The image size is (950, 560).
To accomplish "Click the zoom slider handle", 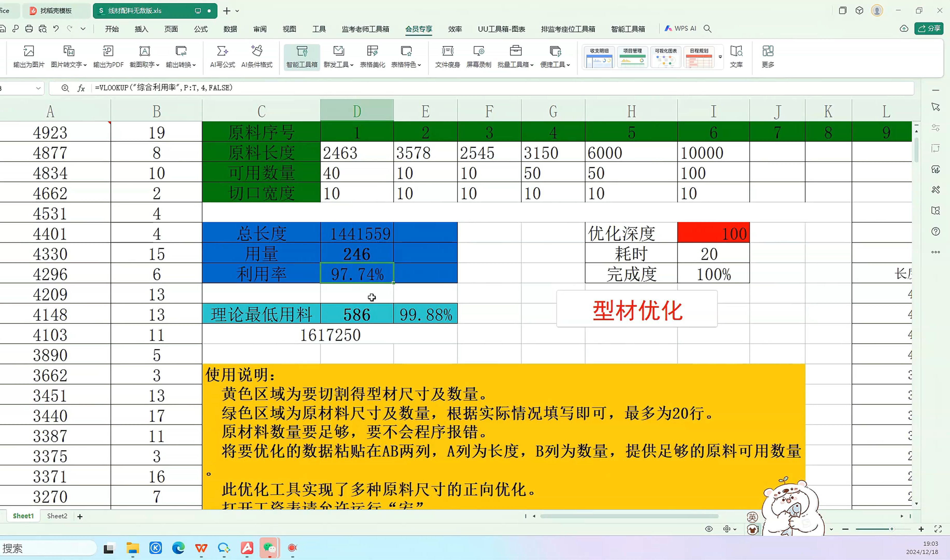I will click(x=892, y=529).
